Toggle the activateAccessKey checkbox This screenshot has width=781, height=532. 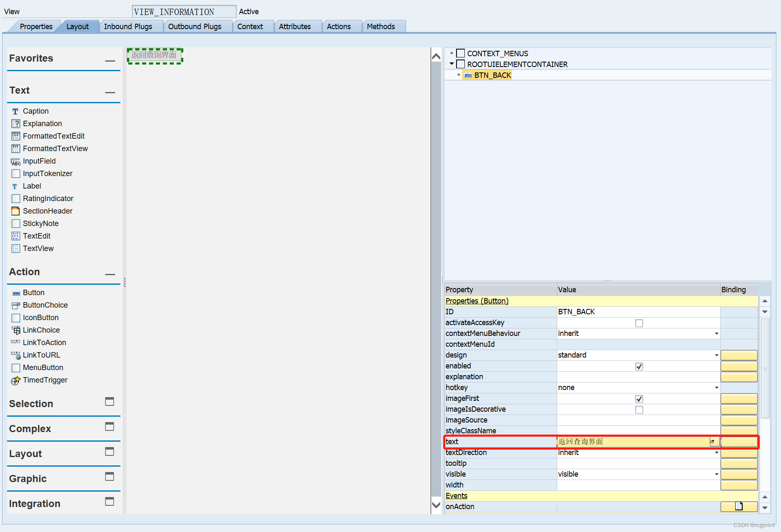click(x=639, y=323)
